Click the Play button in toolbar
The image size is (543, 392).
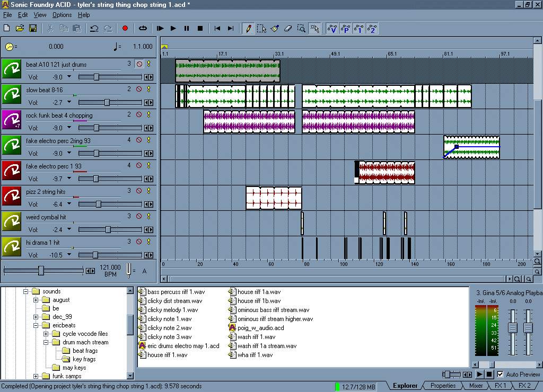tap(173, 29)
